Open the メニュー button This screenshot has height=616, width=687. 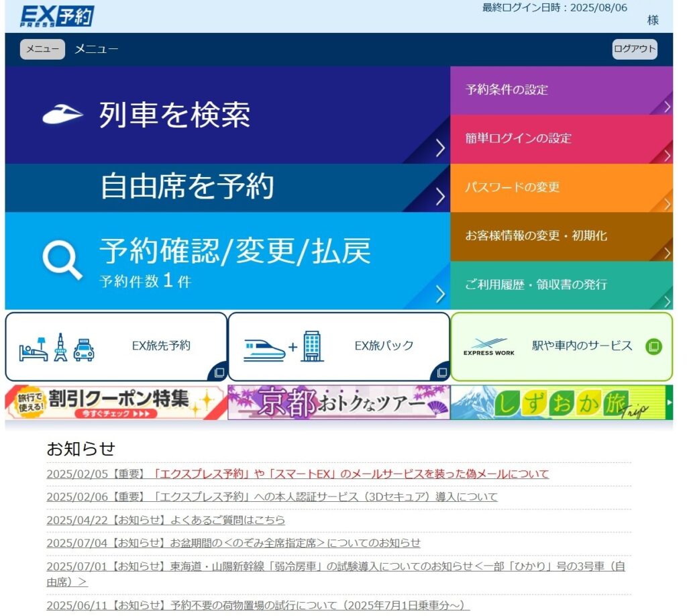(x=42, y=50)
